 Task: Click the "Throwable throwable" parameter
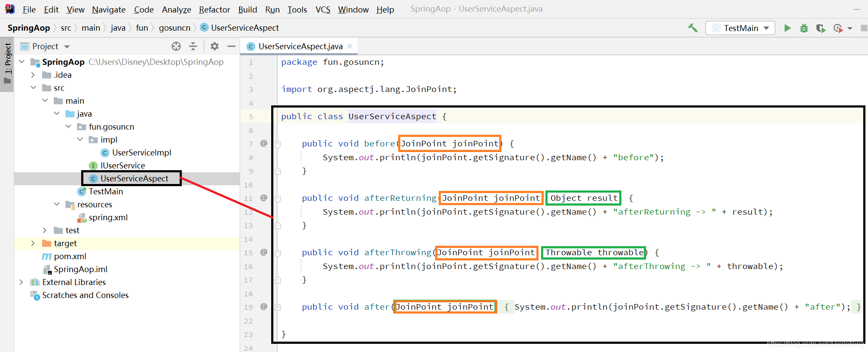[x=594, y=252]
